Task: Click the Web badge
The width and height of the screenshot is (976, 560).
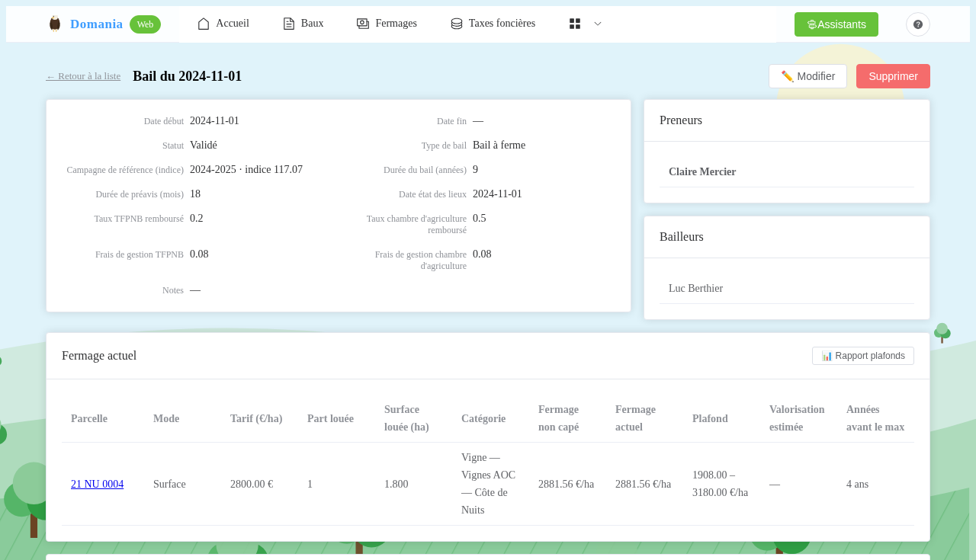Action: tap(145, 24)
